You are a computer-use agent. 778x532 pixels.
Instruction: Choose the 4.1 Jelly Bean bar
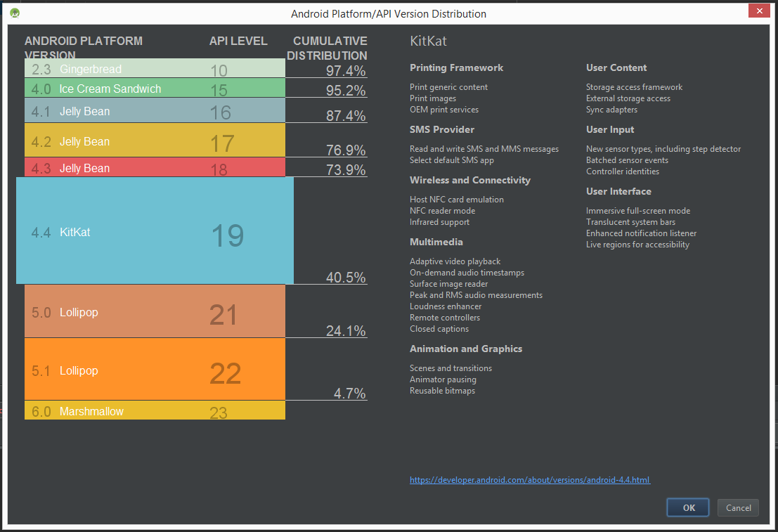pos(155,110)
